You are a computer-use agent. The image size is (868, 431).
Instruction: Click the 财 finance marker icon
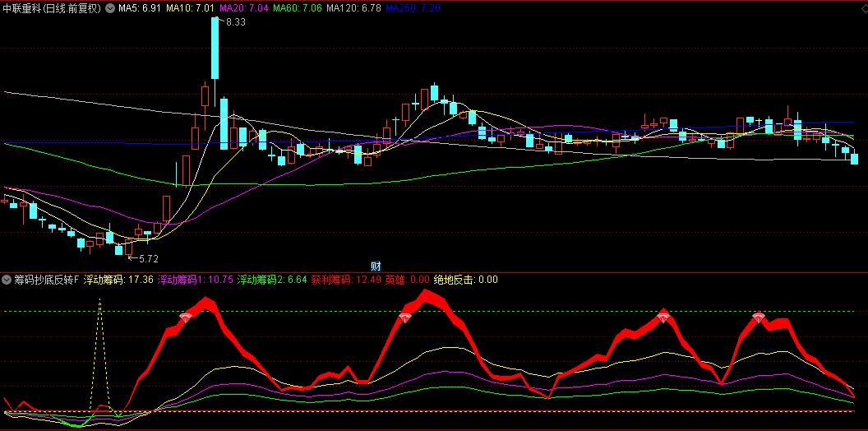[x=376, y=266]
